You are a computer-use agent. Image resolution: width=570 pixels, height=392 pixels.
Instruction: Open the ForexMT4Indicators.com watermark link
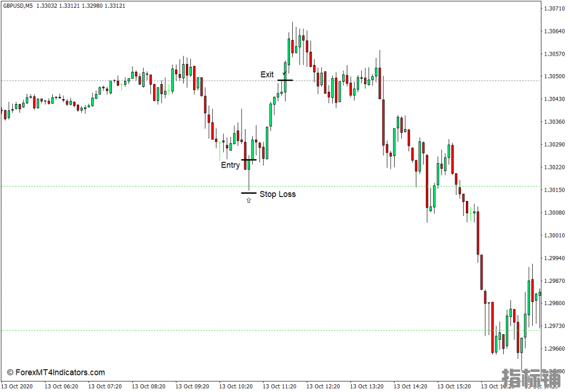[x=56, y=373]
